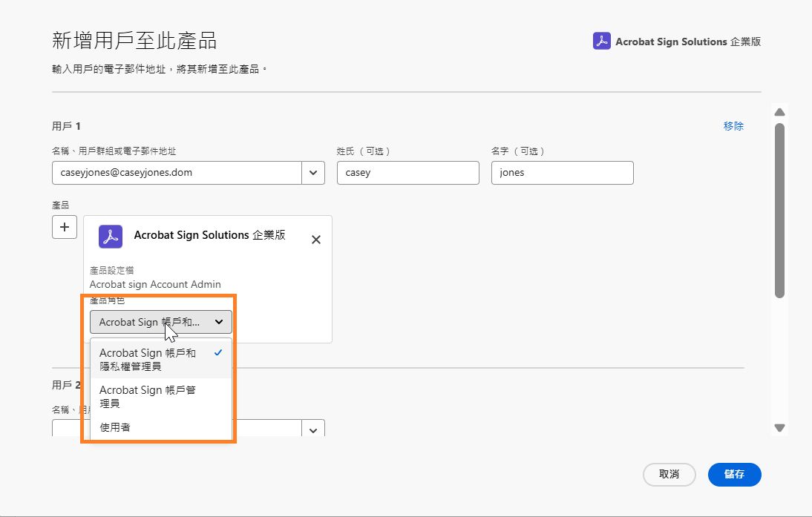
Task: Click the 移除 link for 用戶 1
Action: click(733, 125)
